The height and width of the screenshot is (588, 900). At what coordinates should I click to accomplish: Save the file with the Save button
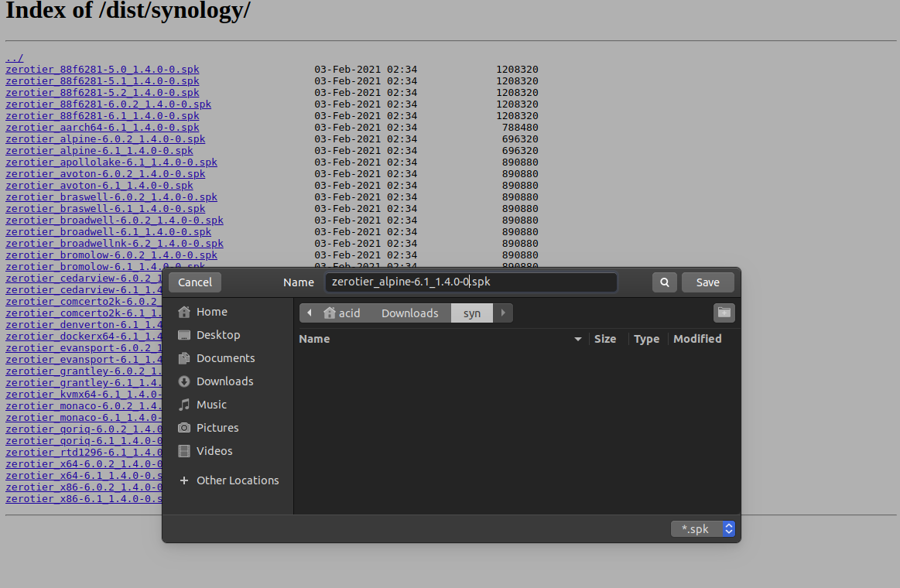[708, 282]
